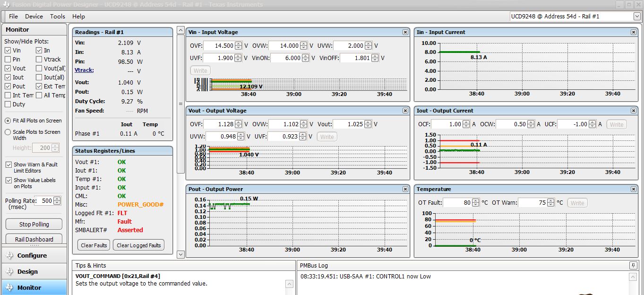Click the Polling Rate value field
The width and height of the screenshot is (644, 295).
coord(44,200)
